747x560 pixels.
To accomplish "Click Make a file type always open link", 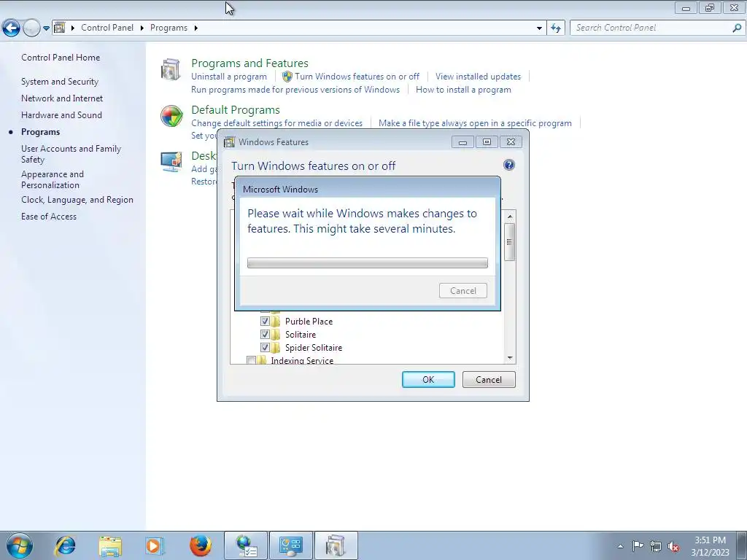I will pyautogui.click(x=475, y=122).
